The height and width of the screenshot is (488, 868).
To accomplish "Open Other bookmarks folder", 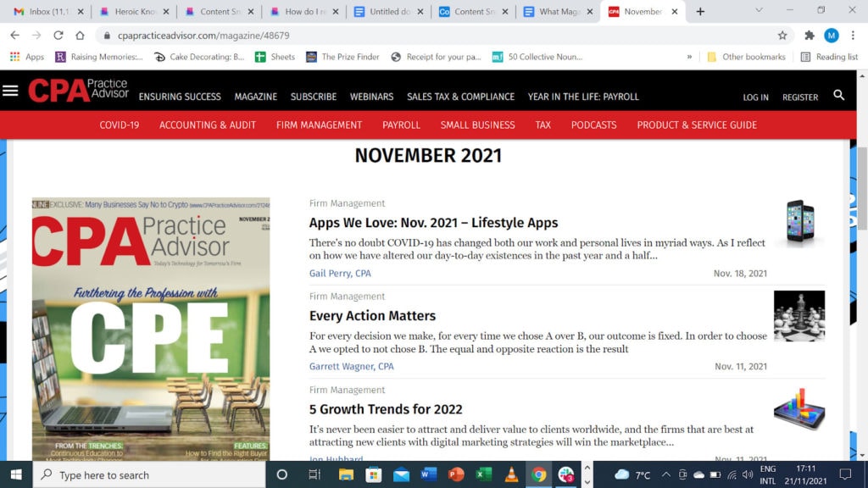I will [x=746, y=57].
